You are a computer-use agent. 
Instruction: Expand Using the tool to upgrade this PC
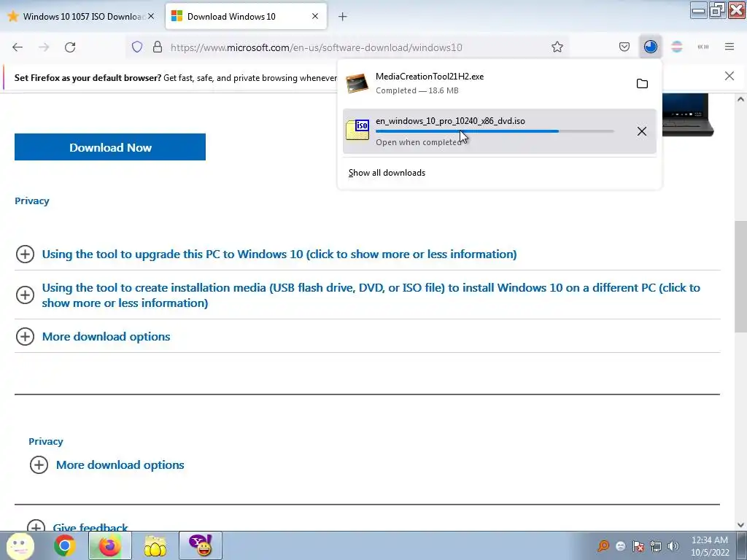coord(279,254)
